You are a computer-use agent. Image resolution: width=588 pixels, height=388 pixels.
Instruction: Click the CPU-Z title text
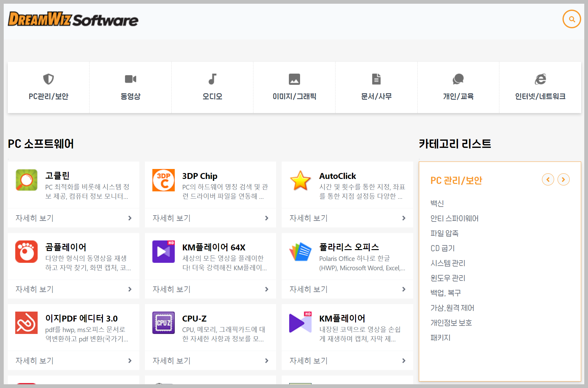click(x=194, y=318)
